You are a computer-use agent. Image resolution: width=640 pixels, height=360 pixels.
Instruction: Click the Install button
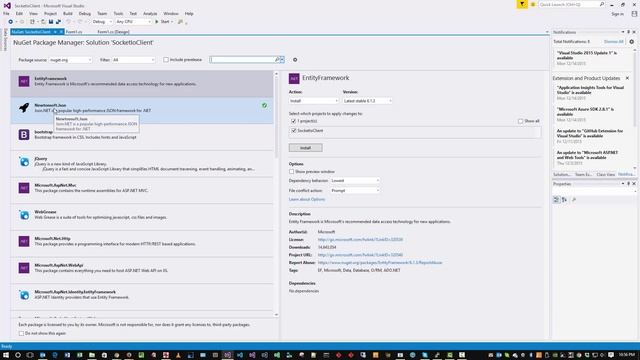click(305, 148)
